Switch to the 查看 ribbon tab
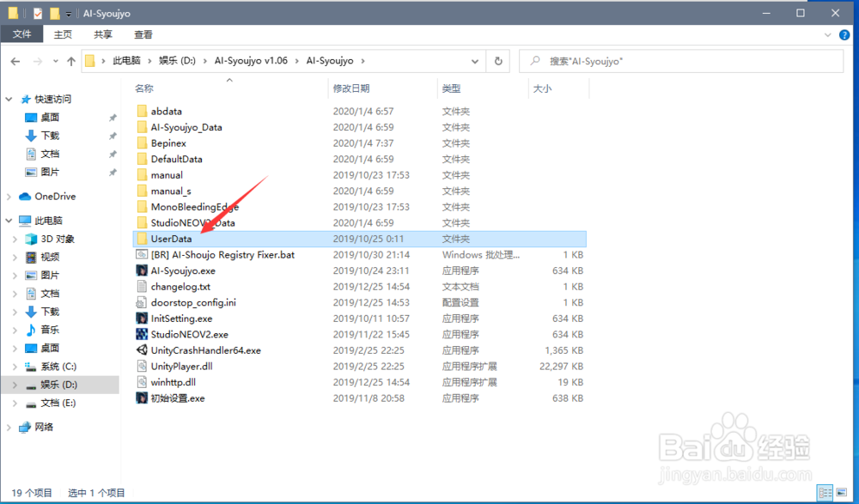 tap(143, 34)
